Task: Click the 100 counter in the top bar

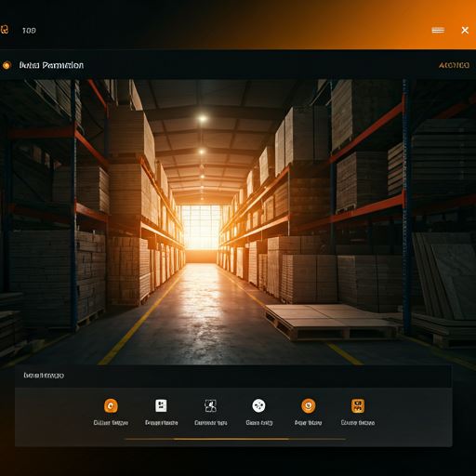Action: tap(29, 31)
